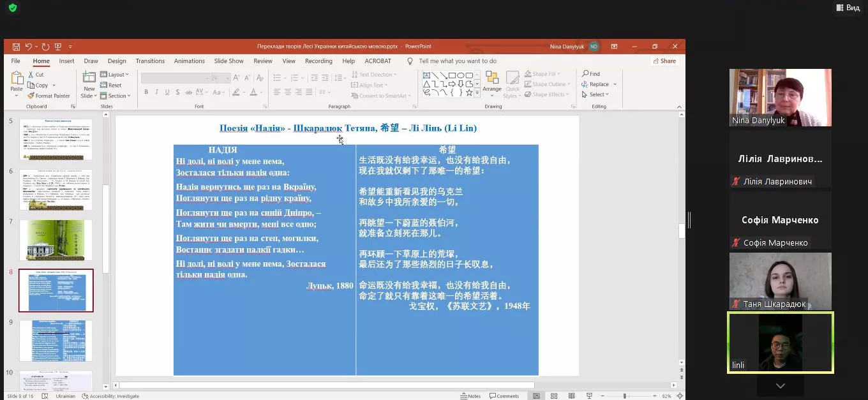The image size is (868, 400).
Task: Toggle the Comments pane
Action: [x=504, y=396]
